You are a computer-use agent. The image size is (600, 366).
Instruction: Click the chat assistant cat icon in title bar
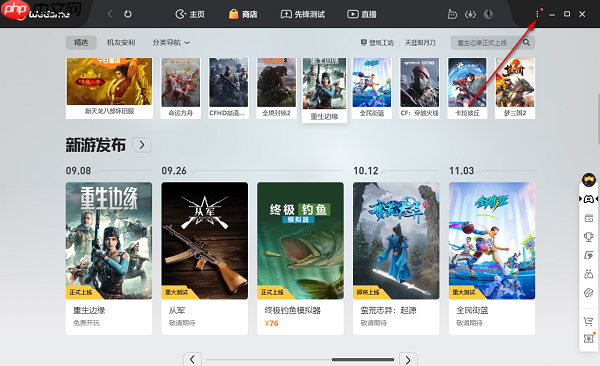[x=452, y=14]
